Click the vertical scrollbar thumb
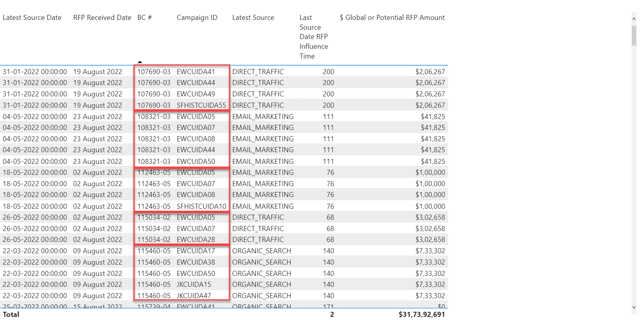This screenshot has width=644, height=320. [634, 36]
